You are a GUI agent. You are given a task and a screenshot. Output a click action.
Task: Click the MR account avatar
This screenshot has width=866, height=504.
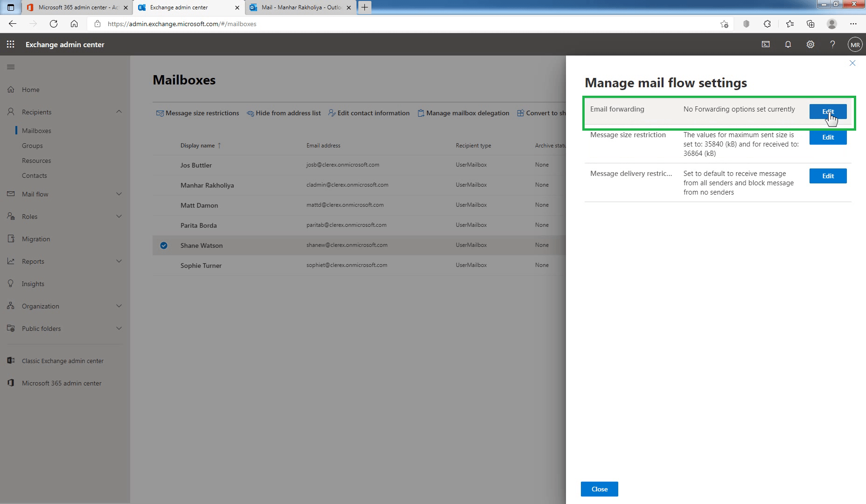click(x=855, y=44)
